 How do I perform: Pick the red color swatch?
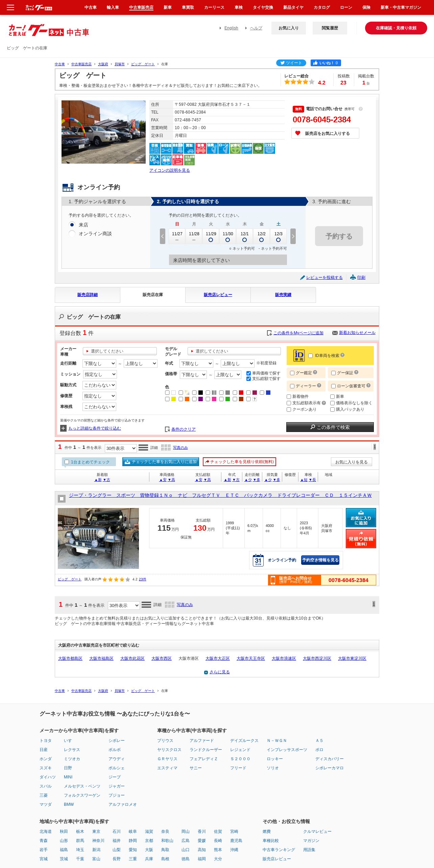pyautogui.click(x=241, y=392)
